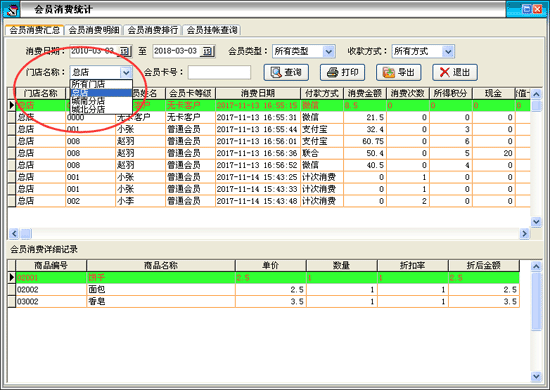Image resolution: width=550 pixels, height=390 pixels.
Task: Open the end date 2018-03-03 calendar picker
Action: point(207,51)
